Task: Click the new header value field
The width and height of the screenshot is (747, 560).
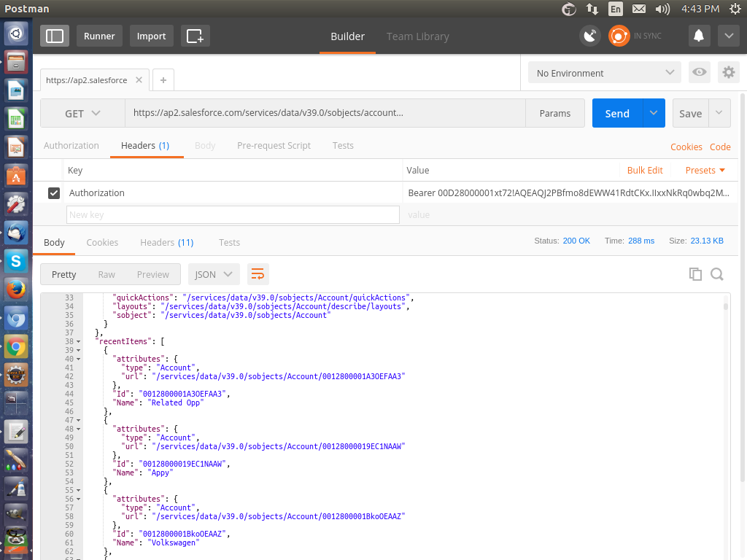Action: (570, 215)
